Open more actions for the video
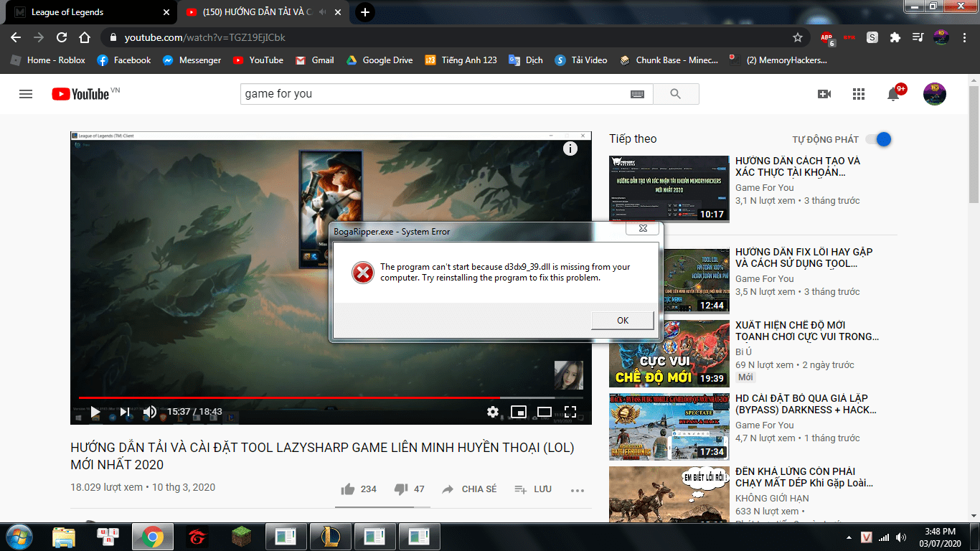The width and height of the screenshot is (980, 551). 578,490
